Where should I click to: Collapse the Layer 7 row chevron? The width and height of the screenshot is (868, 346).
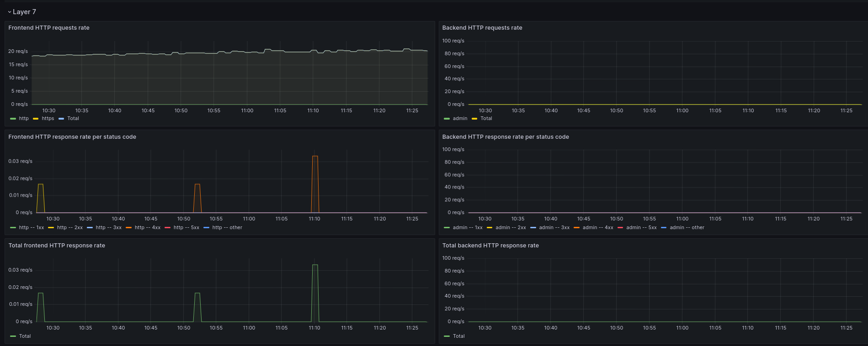pyautogui.click(x=10, y=12)
